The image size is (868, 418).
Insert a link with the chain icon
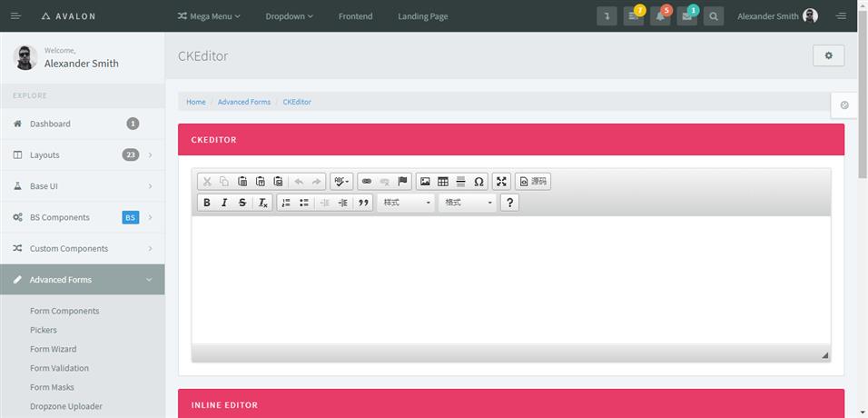coord(367,181)
